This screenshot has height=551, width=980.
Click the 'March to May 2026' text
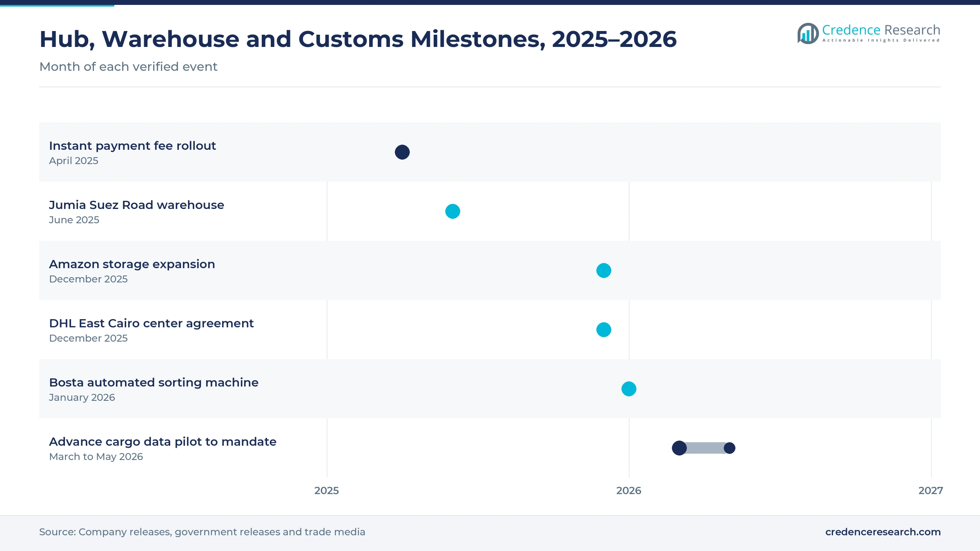point(96,457)
